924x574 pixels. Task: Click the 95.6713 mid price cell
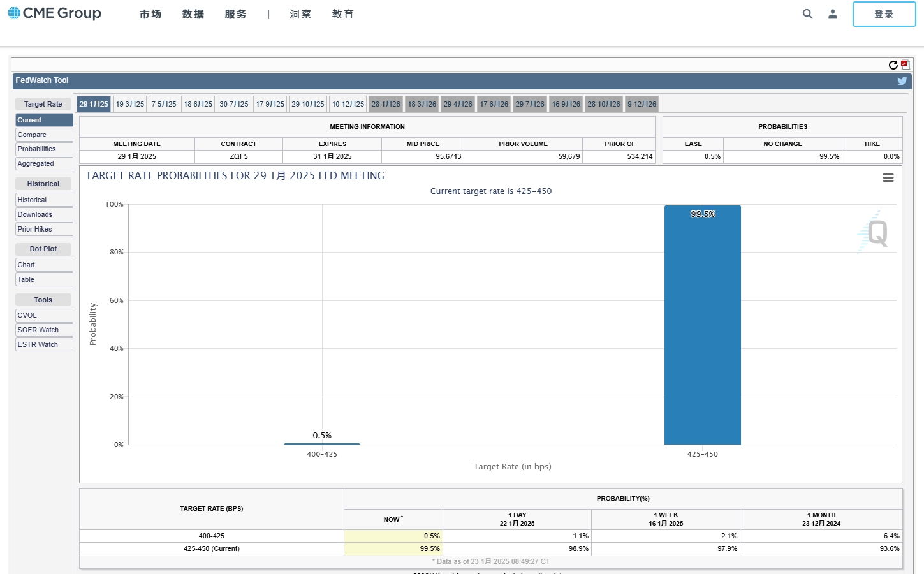pos(423,156)
